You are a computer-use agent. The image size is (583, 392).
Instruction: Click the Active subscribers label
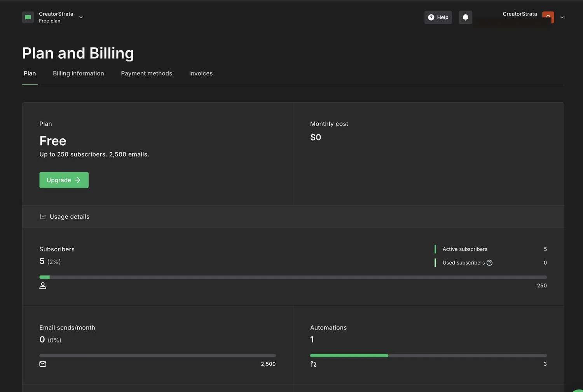pyautogui.click(x=465, y=249)
